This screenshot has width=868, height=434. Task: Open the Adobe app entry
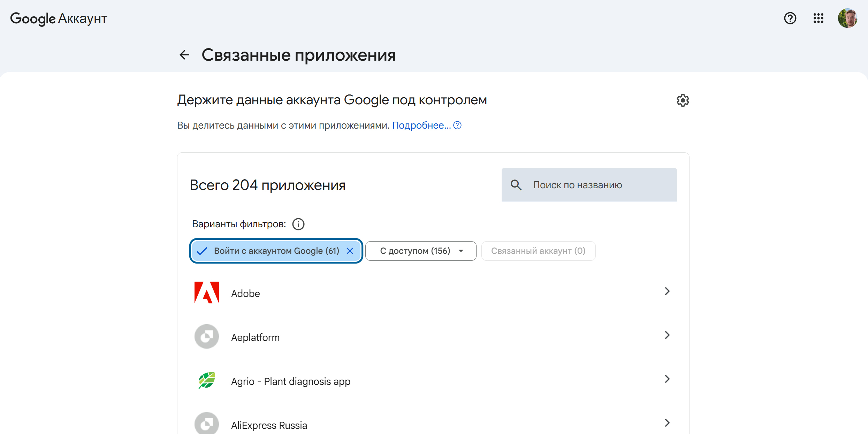(x=433, y=293)
